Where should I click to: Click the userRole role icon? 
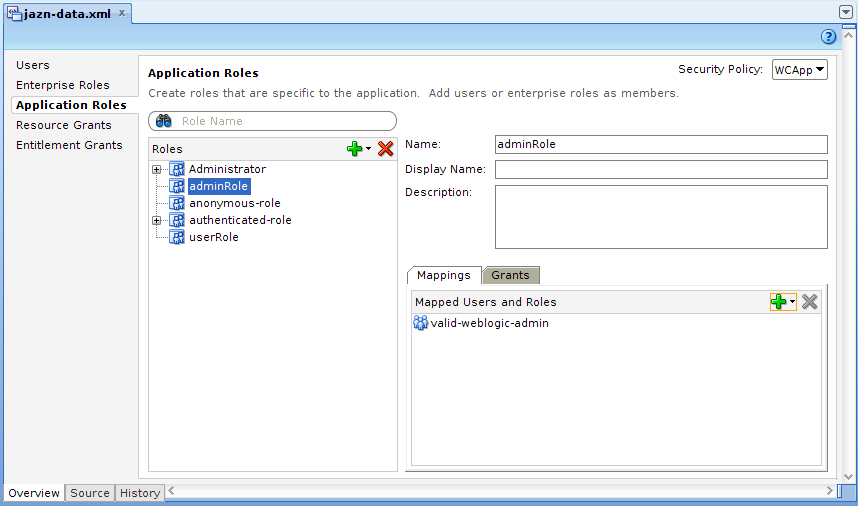[x=177, y=237]
